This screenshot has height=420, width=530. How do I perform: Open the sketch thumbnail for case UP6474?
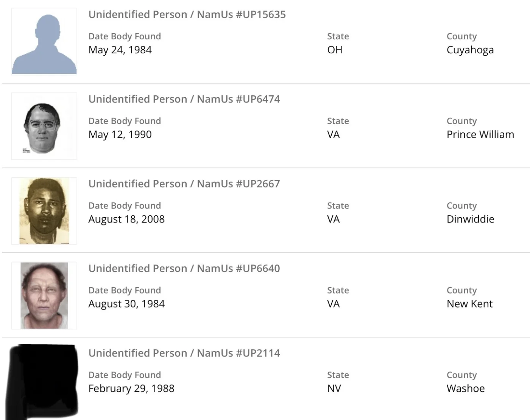[x=44, y=126]
